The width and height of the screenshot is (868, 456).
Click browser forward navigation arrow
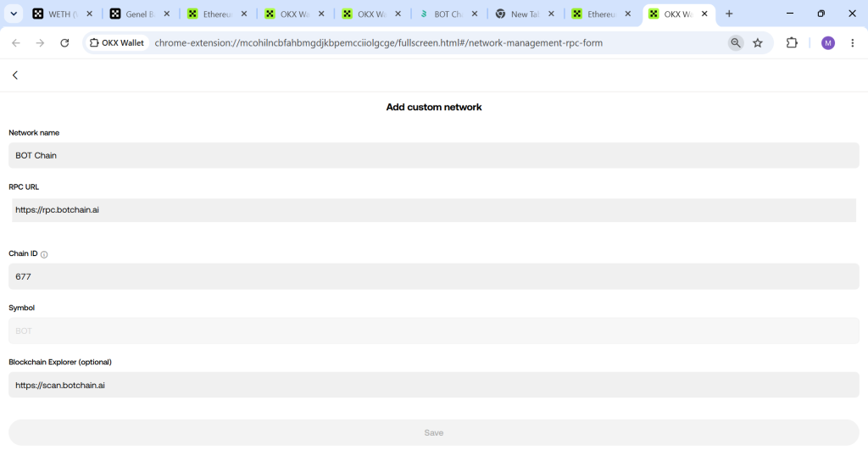coord(40,42)
